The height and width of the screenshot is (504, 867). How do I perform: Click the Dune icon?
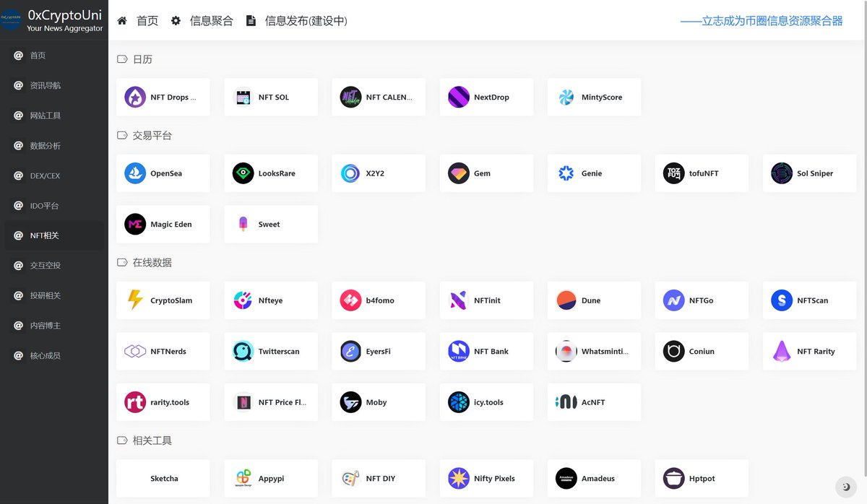click(x=566, y=300)
